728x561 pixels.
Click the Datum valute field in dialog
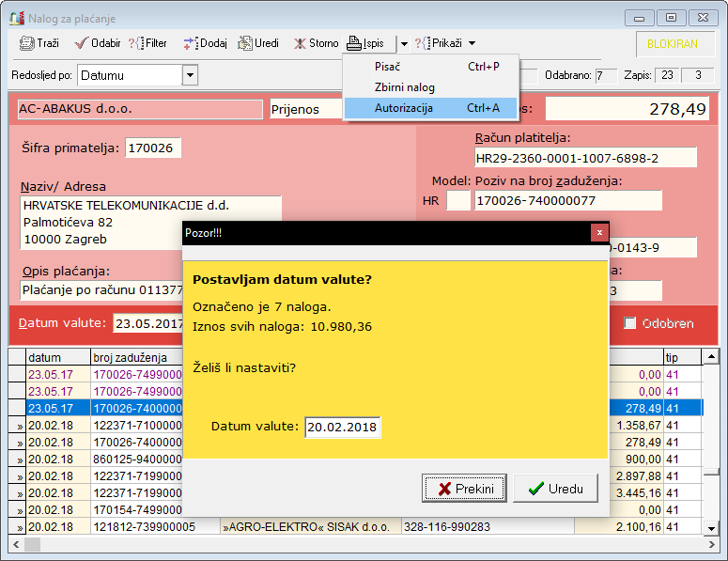click(342, 428)
